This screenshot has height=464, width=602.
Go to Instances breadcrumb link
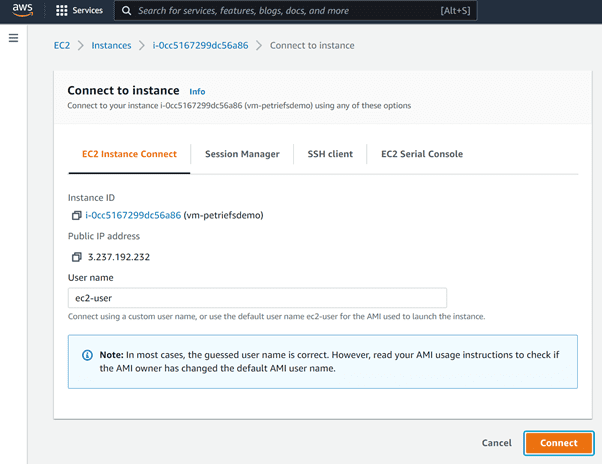(x=111, y=45)
